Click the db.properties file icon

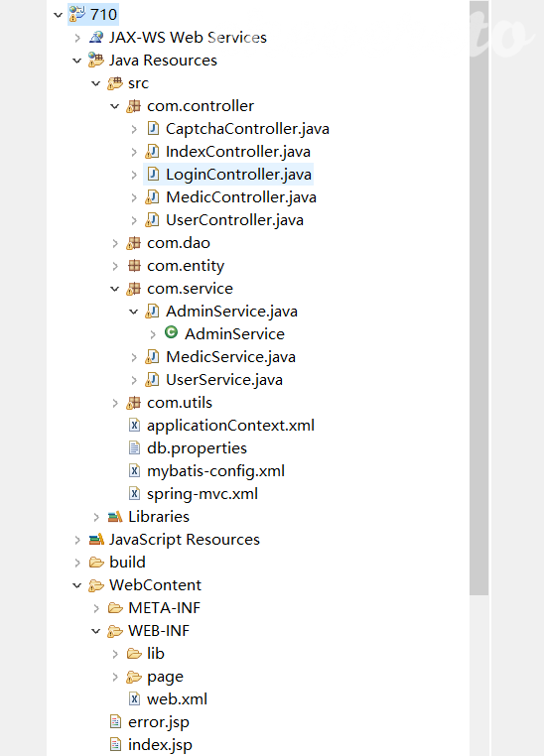(x=135, y=447)
